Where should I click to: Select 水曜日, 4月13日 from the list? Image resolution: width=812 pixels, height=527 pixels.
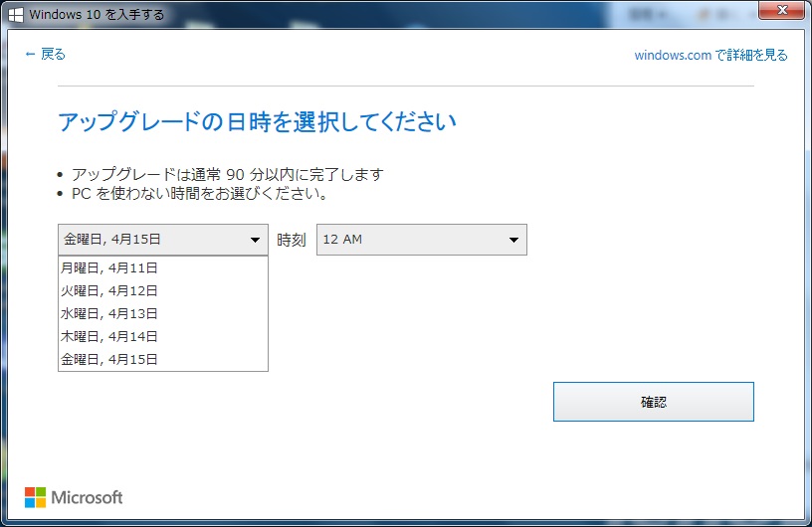click(163, 313)
